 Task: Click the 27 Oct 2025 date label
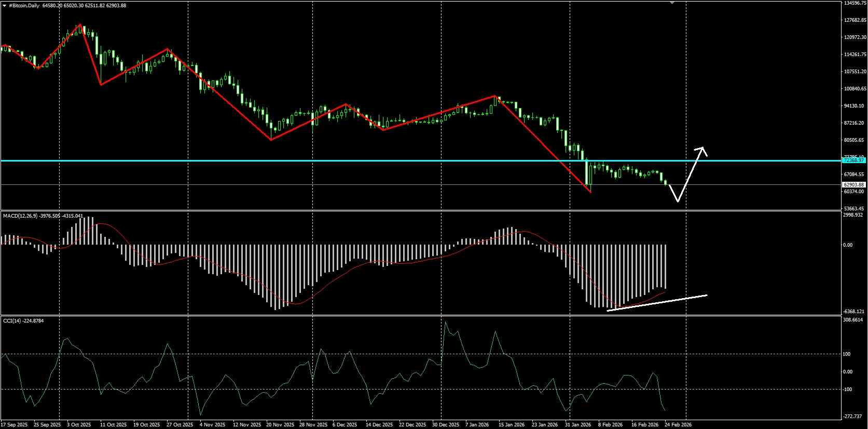180,425
